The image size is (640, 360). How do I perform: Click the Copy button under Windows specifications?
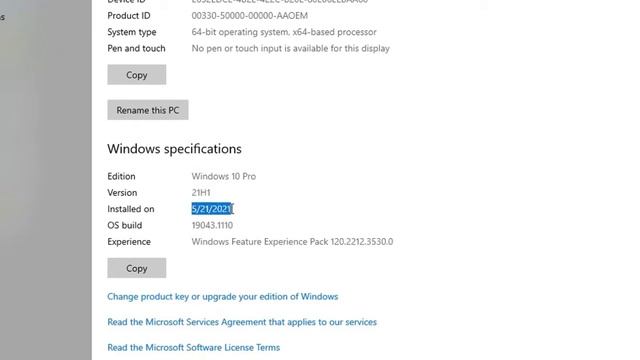tap(137, 268)
